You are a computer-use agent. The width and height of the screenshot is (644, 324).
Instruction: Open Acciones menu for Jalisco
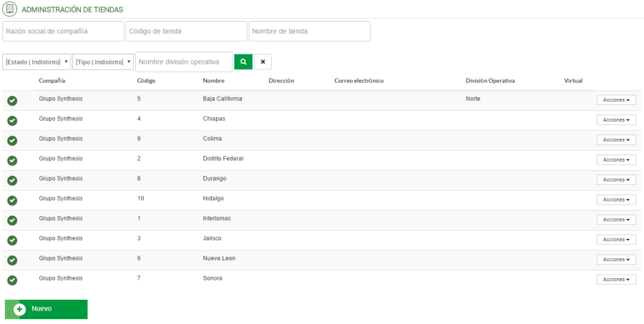[x=616, y=240]
